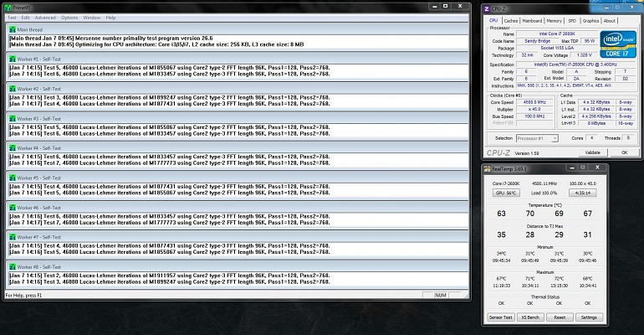Click the Threads value field in CPU-Z
This screenshot has width=644, height=335.
[x=628, y=138]
